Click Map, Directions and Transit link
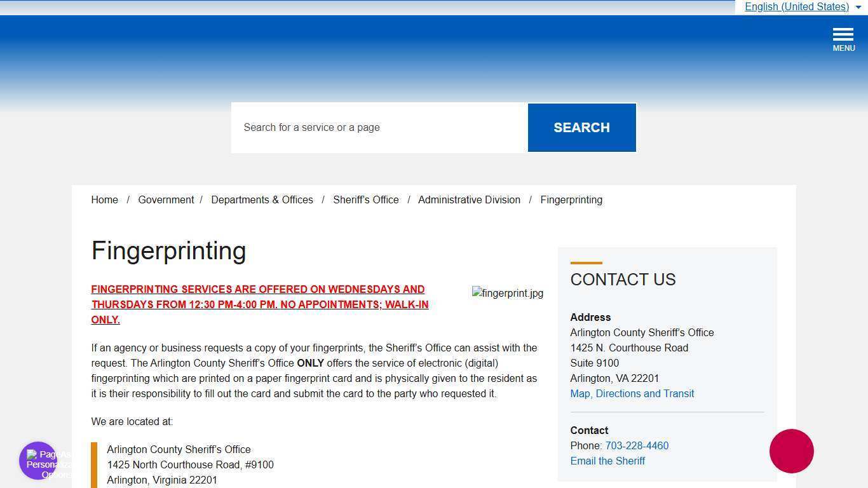868x488 pixels. (x=632, y=393)
